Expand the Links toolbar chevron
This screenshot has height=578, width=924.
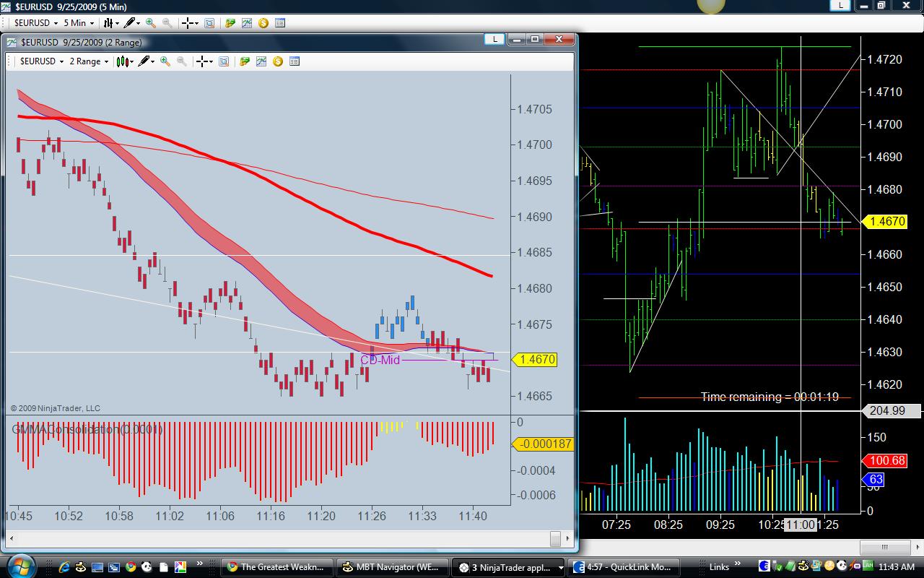[x=738, y=565]
